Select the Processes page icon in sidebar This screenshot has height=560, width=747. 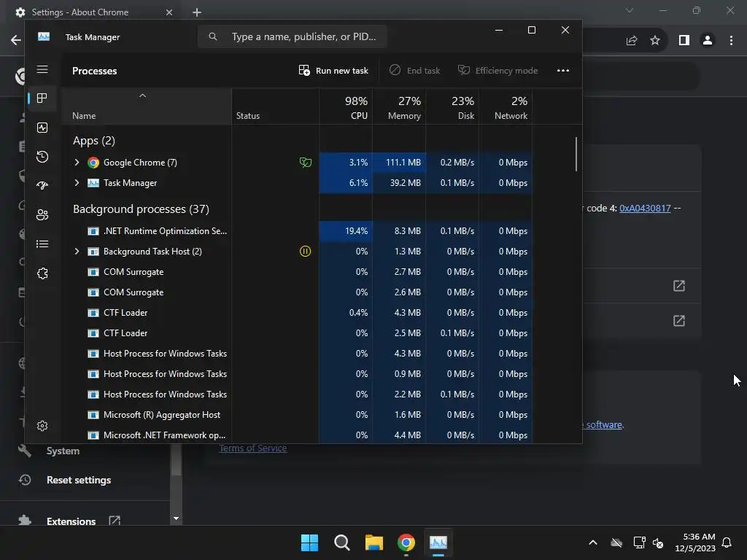coord(42,98)
